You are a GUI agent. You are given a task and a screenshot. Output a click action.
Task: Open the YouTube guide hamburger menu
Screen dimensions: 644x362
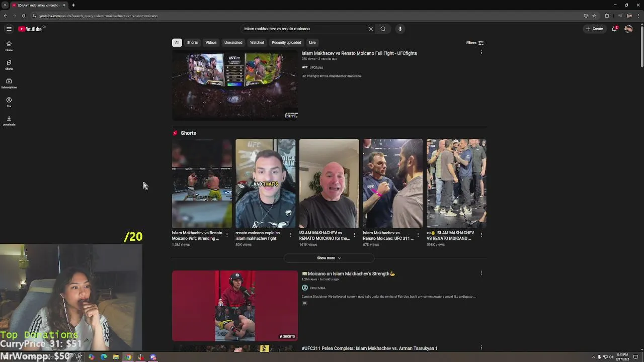coord(9,29)
